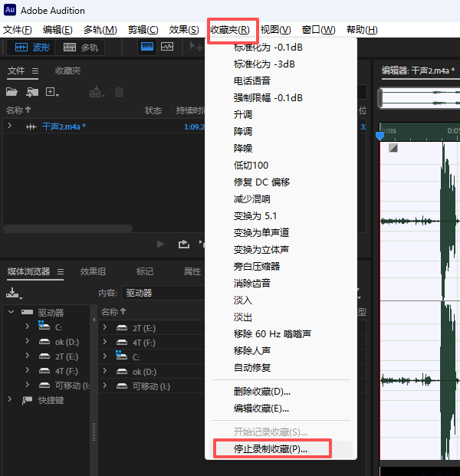Open the 帮助(H) menu
This screenshot has width=460, height=476.
pyautogui.click(x=362, y=30)
